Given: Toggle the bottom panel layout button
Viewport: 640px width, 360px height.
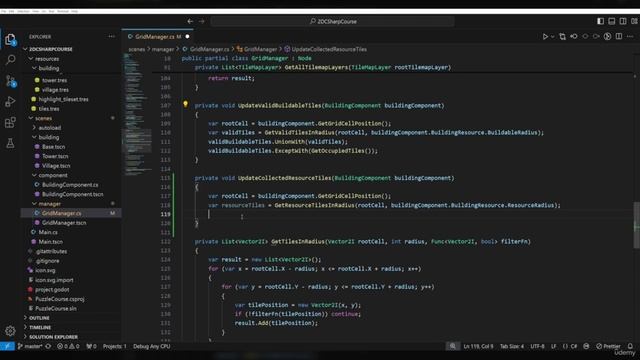Looking at the screenshot, I should point(611,21).
